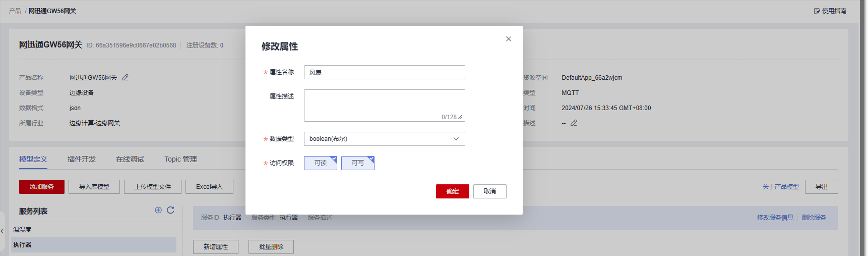
Task: Click into the 属性名称 input field
Action: [384, 72]
